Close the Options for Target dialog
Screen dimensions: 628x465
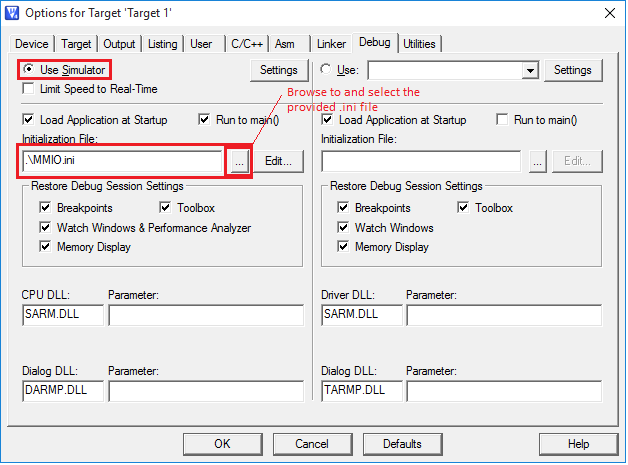tap(608, 12)
